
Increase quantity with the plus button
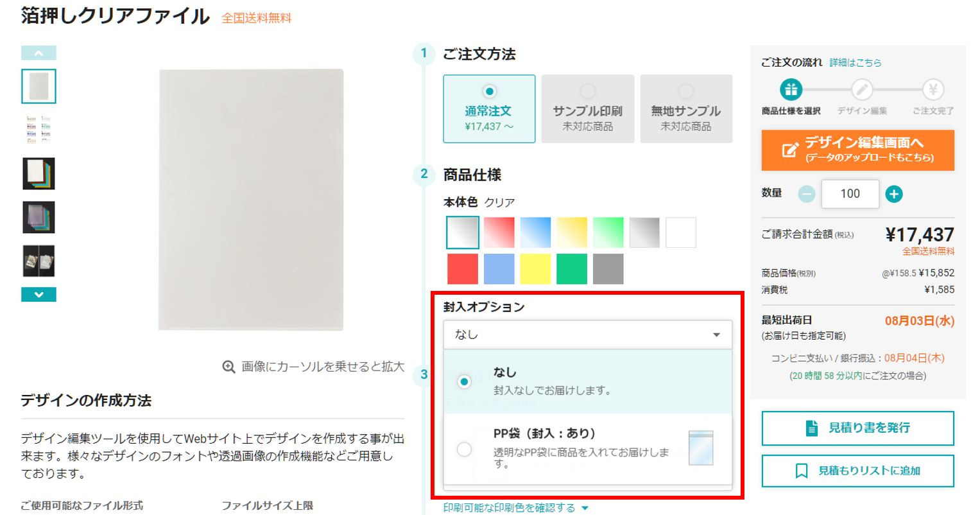click(x=893, y=194)
